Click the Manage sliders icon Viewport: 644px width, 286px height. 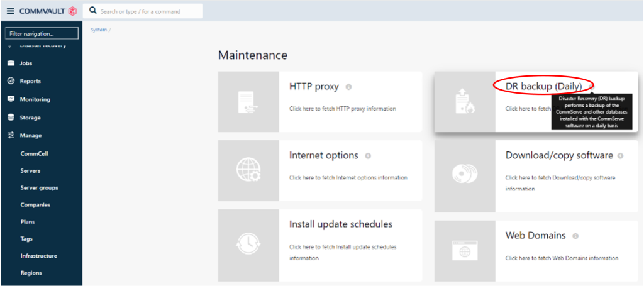coord(11,135)
